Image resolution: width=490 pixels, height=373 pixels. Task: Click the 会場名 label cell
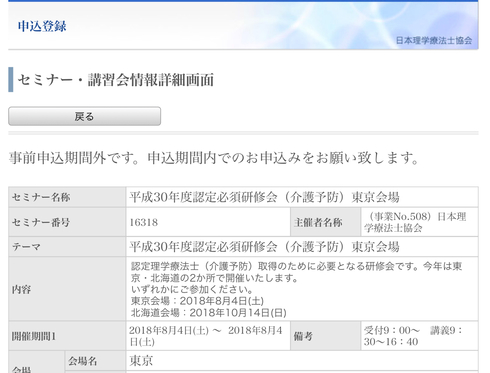click(x=95, y=361)
